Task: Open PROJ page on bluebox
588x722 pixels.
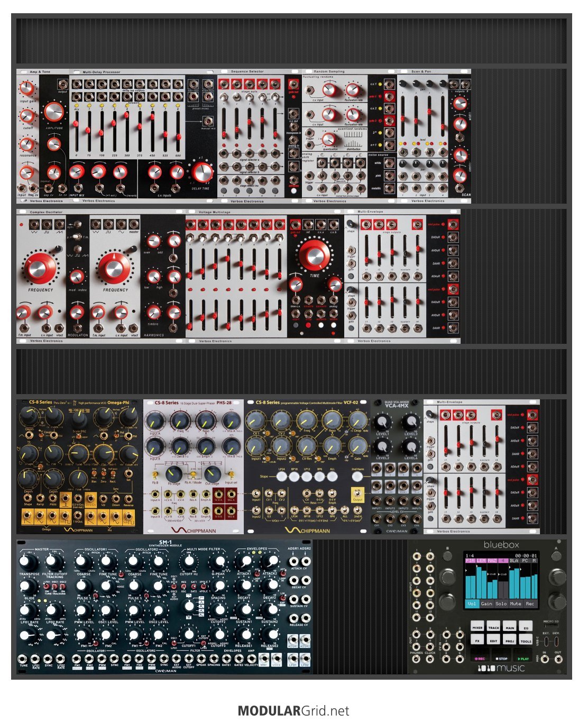Action: coord(510,639)
